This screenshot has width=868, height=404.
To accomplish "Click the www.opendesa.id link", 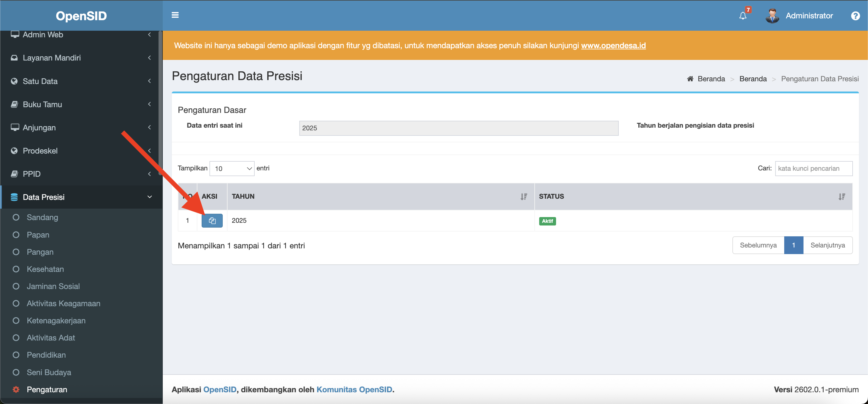I will (x=613, y=45).
